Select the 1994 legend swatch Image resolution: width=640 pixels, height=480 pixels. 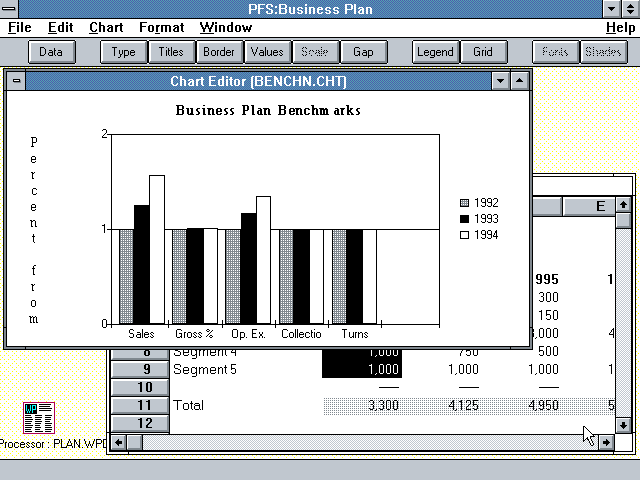click(x=464, y=235)
